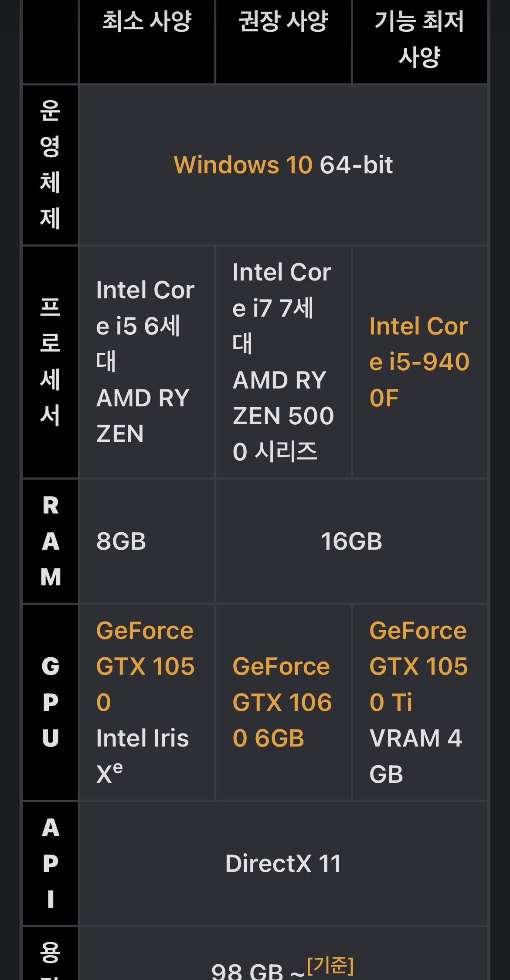
Task: Select the 프로세서 row header
Action: coord(50,362)
